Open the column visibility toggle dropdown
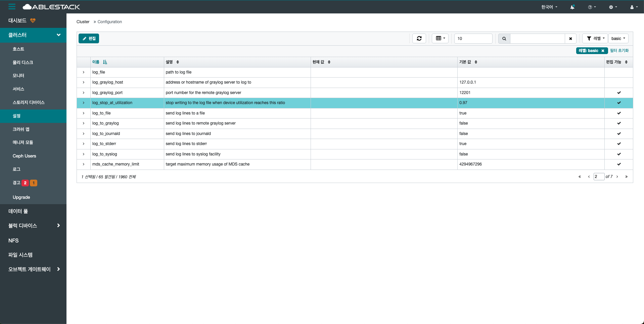This screenshot has height=324, width=644. (x=440, y=39)
